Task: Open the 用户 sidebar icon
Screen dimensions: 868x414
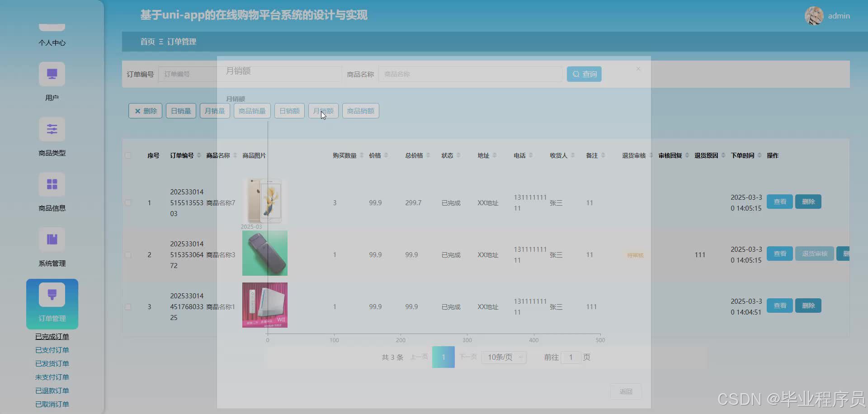Action: pyautogui.click(x=52, y=74)
